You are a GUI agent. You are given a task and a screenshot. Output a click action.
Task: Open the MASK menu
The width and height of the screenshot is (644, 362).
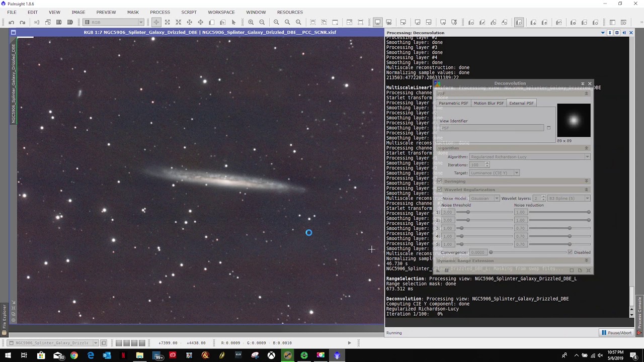tap(133, 12)
